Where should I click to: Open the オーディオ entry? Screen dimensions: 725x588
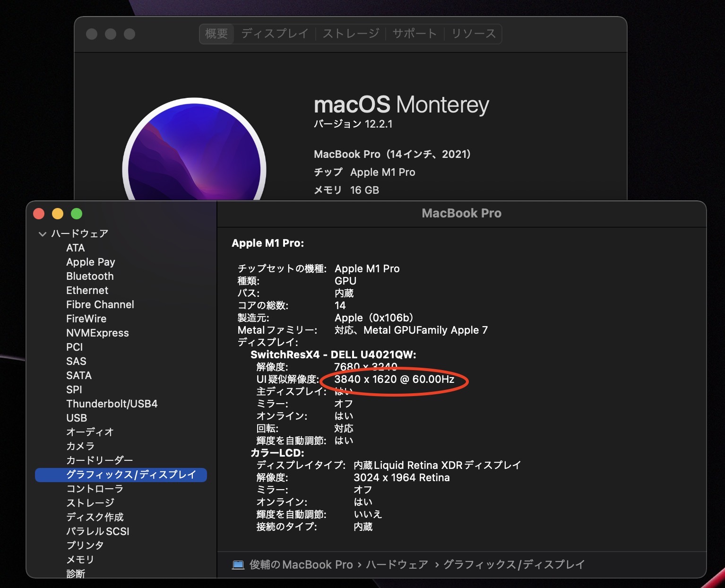(90, 432)
